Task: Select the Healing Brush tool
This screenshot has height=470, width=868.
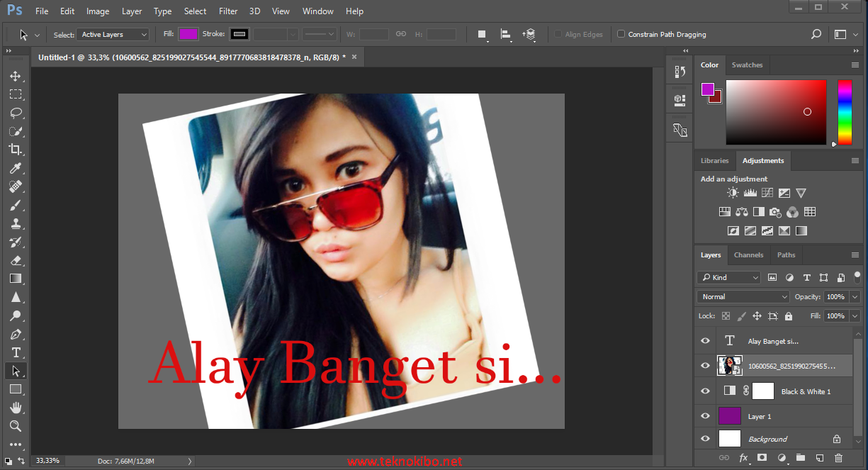Action: click(16, 186)
